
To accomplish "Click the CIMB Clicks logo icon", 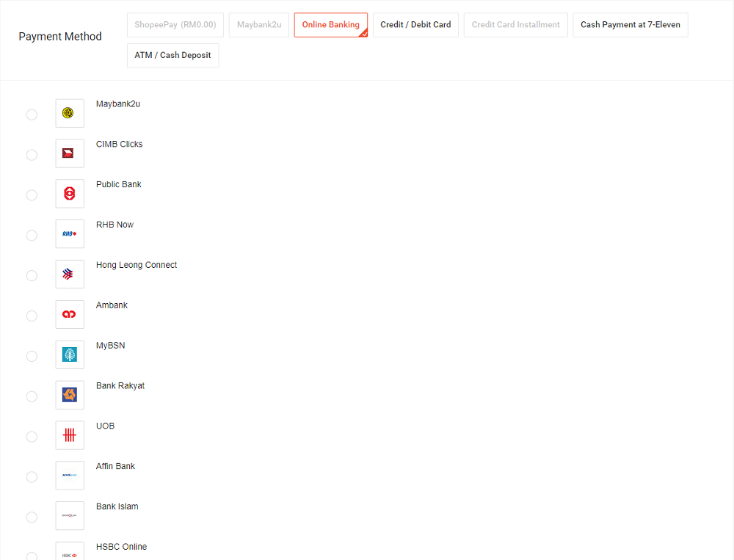I will point(70,153).
